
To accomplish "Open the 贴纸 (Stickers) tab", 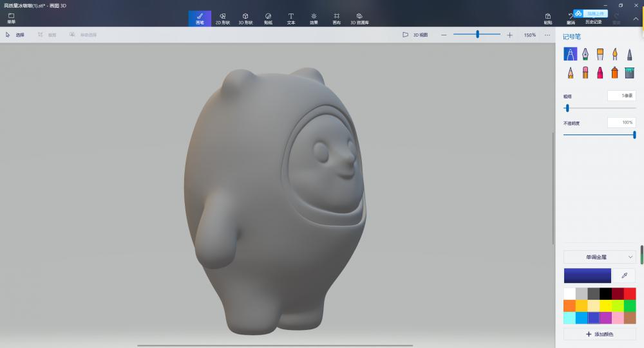I will coord(268,19).
